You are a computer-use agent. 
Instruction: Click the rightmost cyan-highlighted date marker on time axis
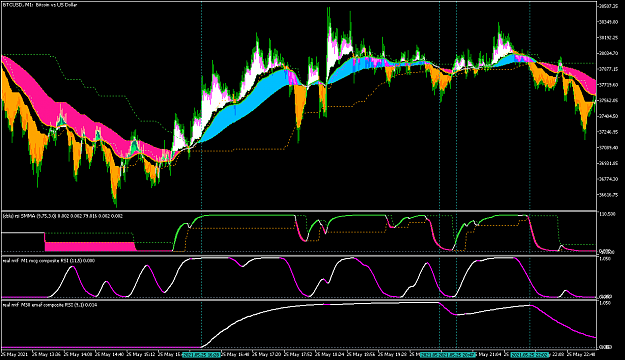[530, 354]
